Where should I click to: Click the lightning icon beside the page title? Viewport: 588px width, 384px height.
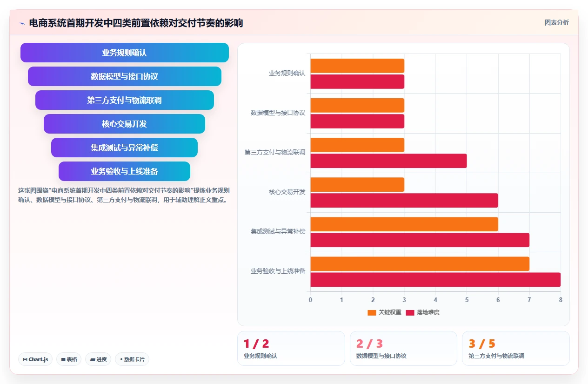pyautogui.click(x=22, y=23)
